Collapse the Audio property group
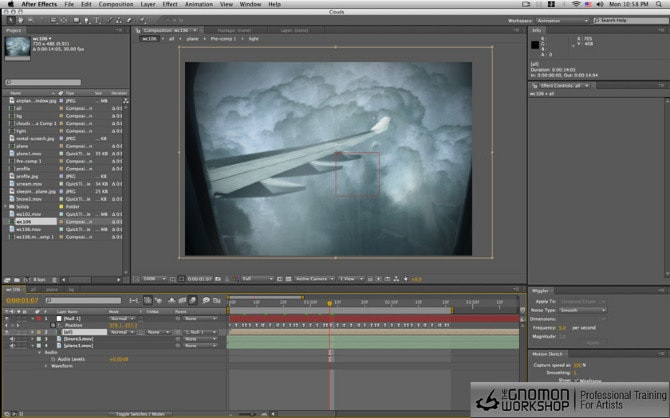The image size is (670, 418). coord(40,353)
